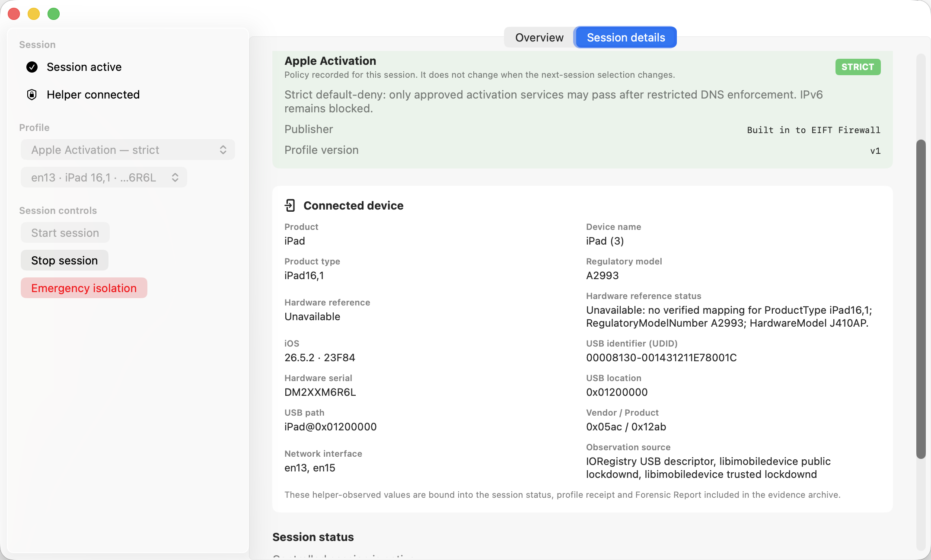Viewport: 931px width, 560px height.
Task: Click the Profile version value v1
Action: 875,151
